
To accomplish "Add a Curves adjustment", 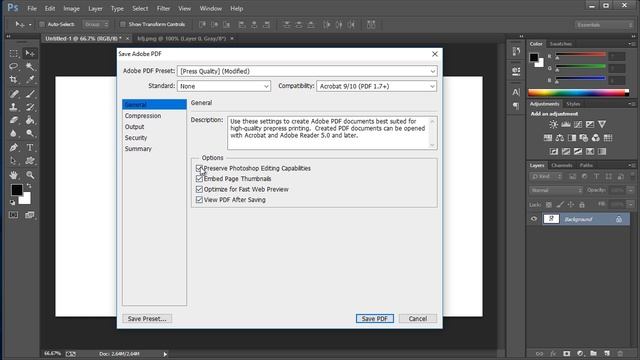I will 578,124.
